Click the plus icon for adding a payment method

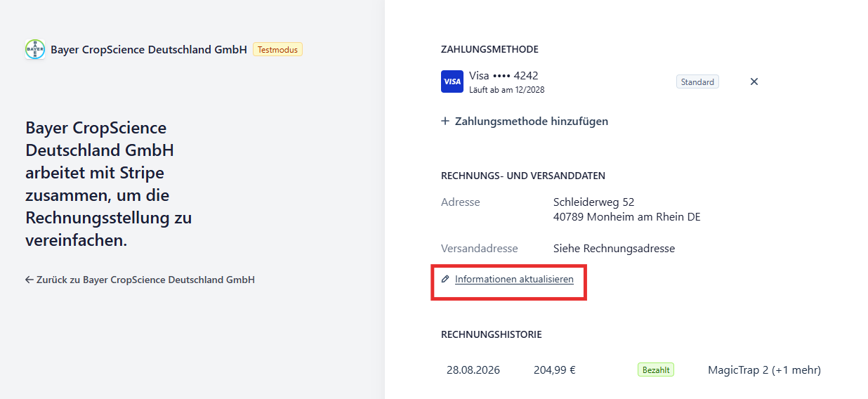[445, 121]
